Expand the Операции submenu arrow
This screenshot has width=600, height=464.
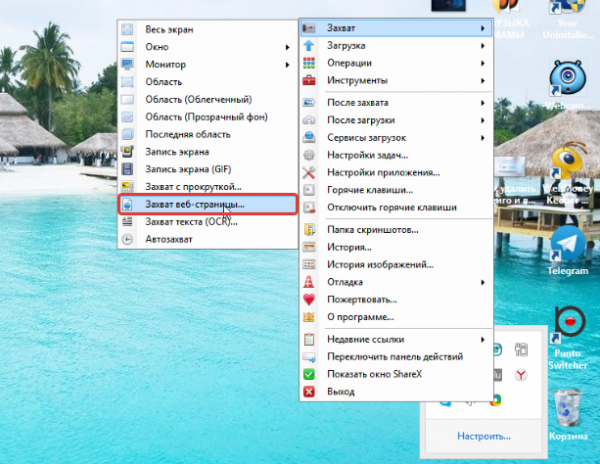(483, 63)
